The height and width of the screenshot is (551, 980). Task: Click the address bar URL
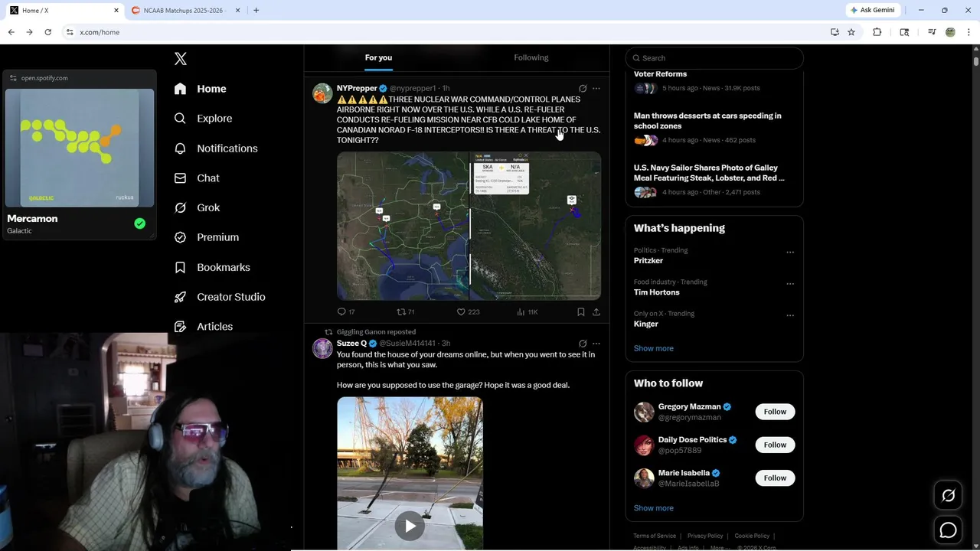point(100,32)
